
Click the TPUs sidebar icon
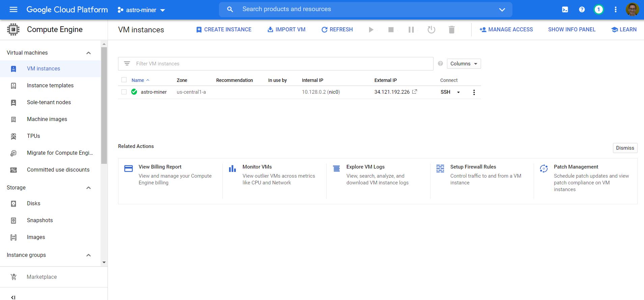tap(13, 136)
